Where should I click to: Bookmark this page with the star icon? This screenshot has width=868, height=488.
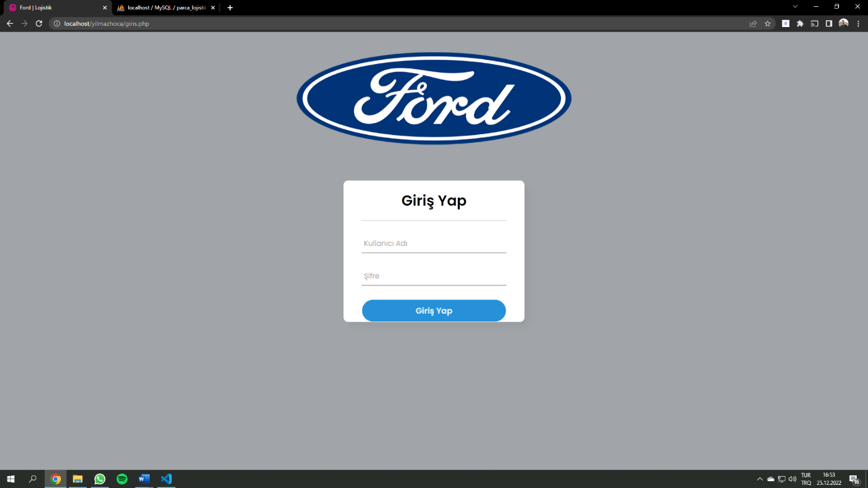[767, 24]
